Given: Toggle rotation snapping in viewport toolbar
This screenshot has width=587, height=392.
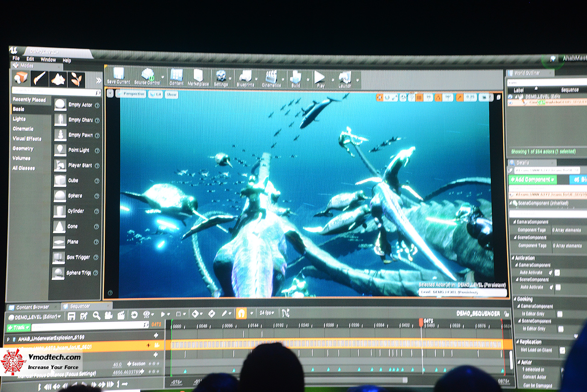Looking at the screenshot, I should (x=438, y=98).
